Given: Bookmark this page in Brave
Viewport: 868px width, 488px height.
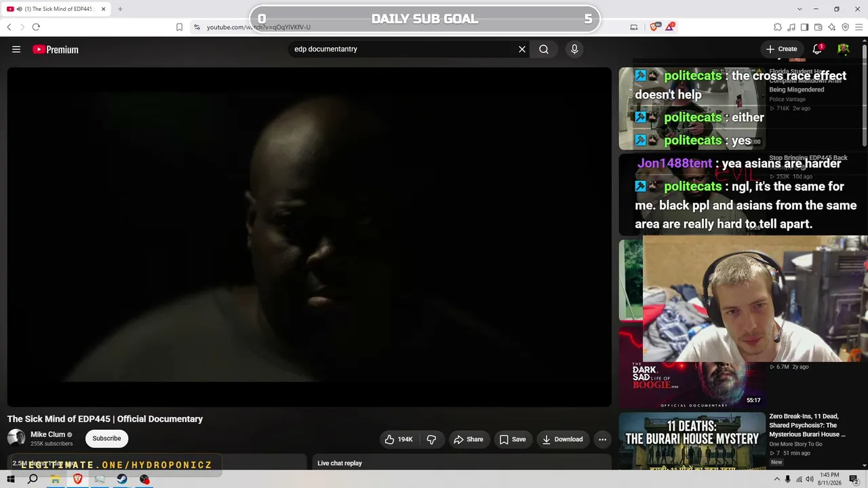Looking at the screenshot, I should tap(179, 27).
